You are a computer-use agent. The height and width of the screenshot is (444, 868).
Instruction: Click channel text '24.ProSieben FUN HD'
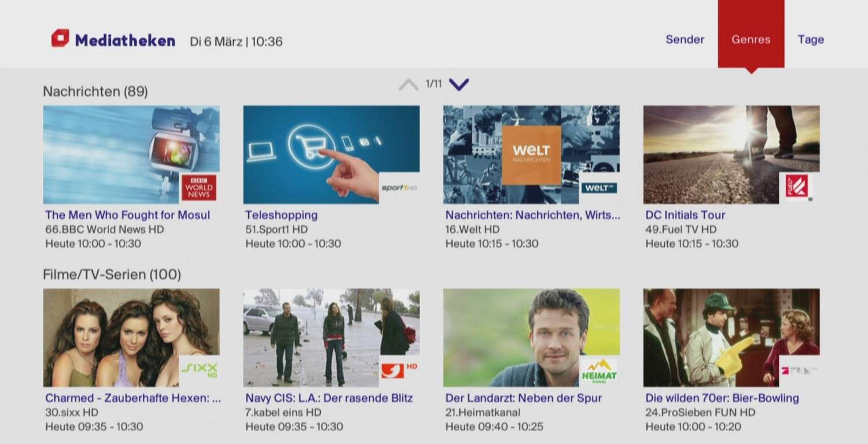point(700,413)
